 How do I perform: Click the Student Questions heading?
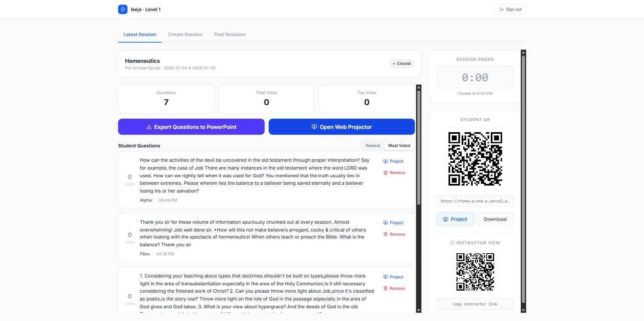[x=139, y=146]
